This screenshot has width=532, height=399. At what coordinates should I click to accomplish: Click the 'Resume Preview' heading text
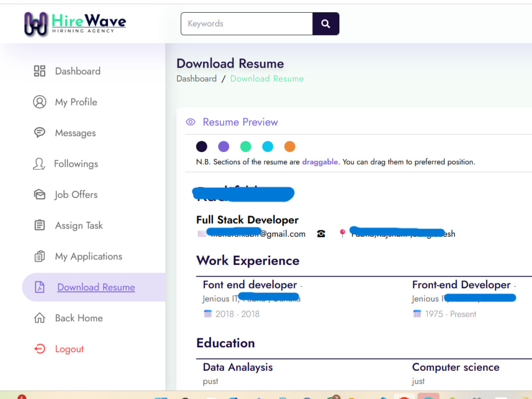click(240, 122)
